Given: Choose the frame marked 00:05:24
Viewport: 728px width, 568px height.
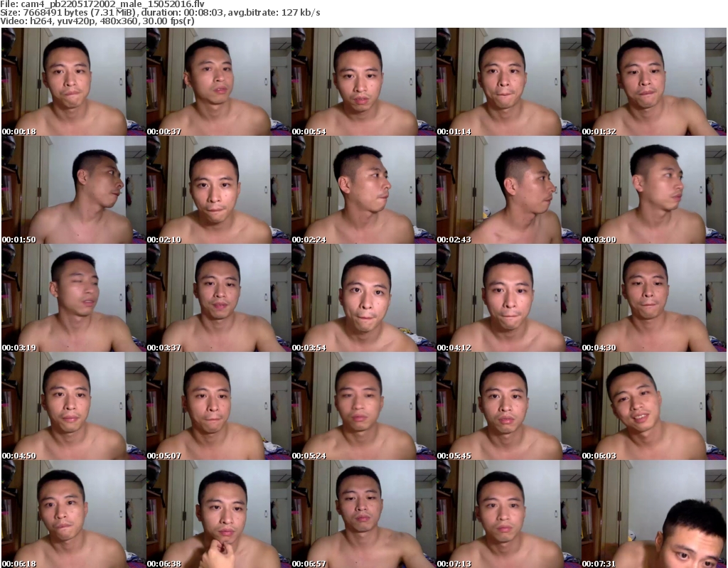Looking at the screenshot, I should point(364,406).
